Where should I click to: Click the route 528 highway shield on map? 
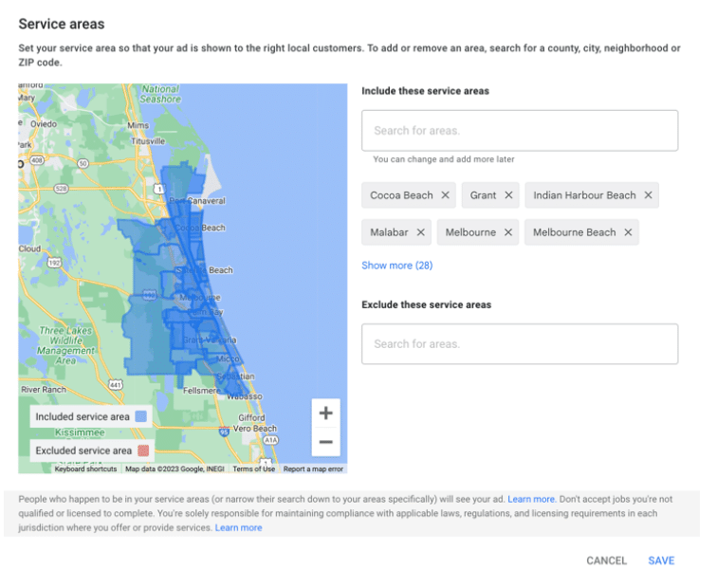61,189
